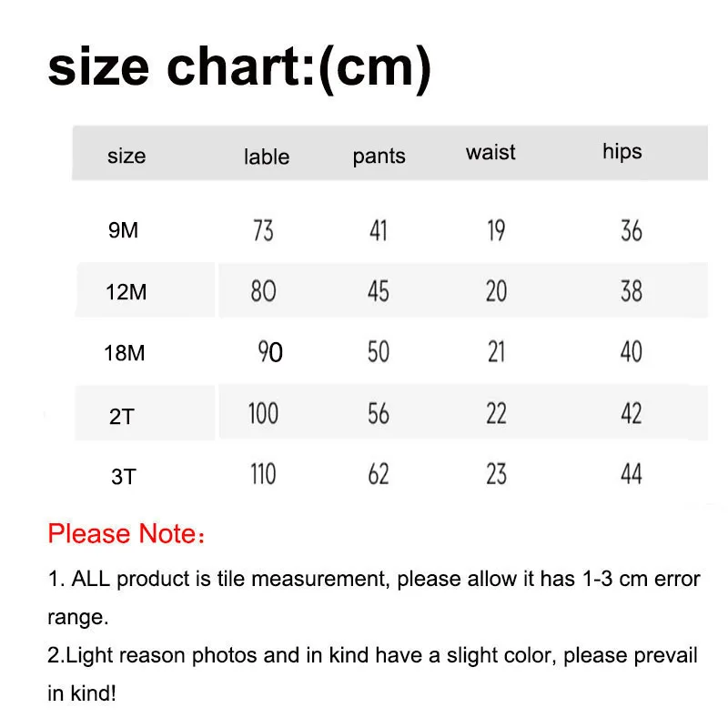Select the "hips" column header

pos(622,151)
